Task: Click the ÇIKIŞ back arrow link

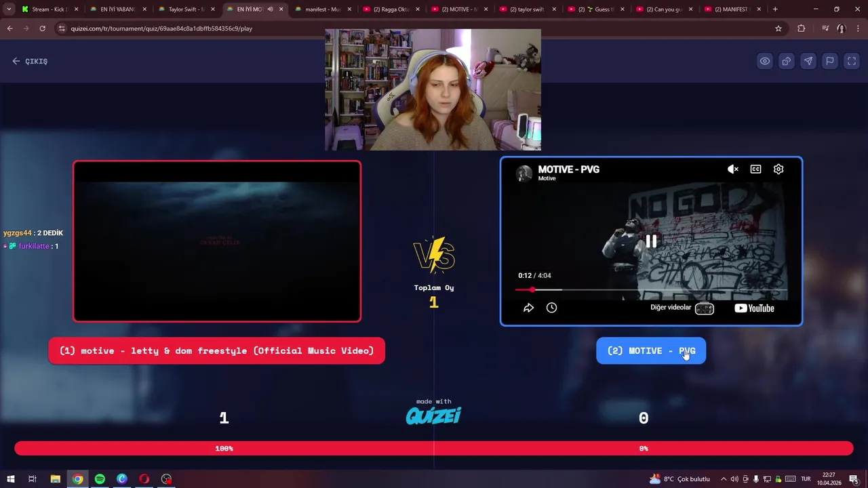Action: pos(30,61)
